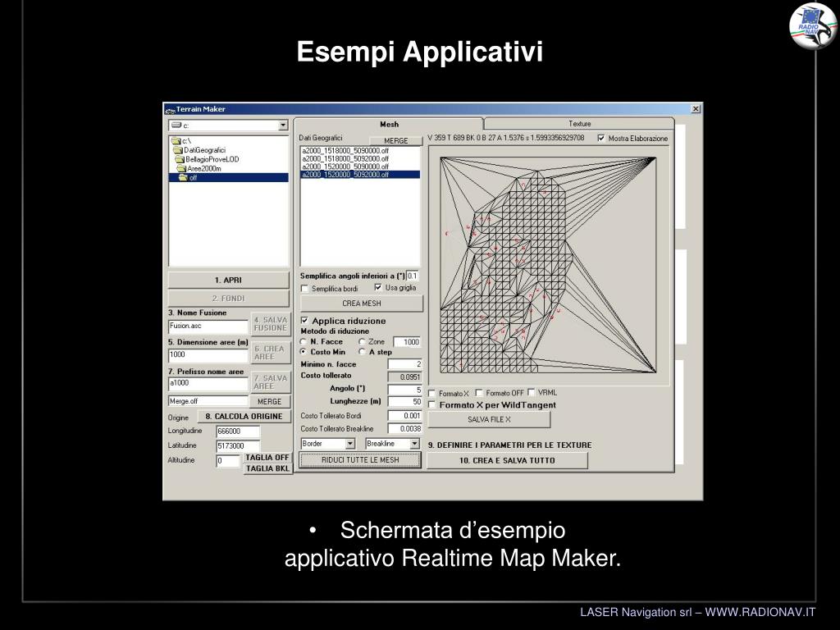The image size is (840, 630).
Task: Click the Costo tollerato field 0.0951
Action: click(x=404, y=377)
